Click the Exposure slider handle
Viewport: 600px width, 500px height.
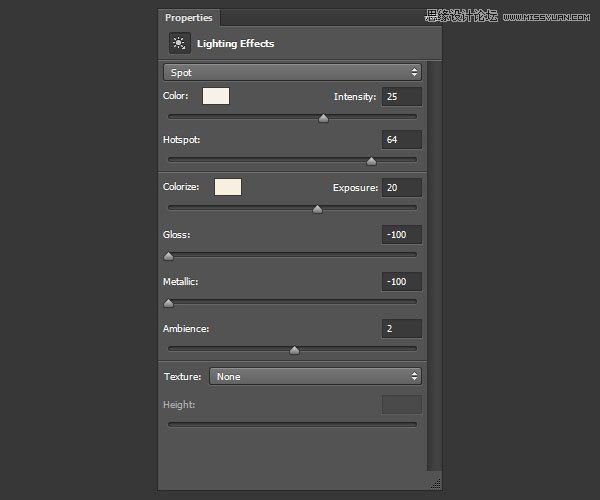pyautogui.click(x=317, y=209)
